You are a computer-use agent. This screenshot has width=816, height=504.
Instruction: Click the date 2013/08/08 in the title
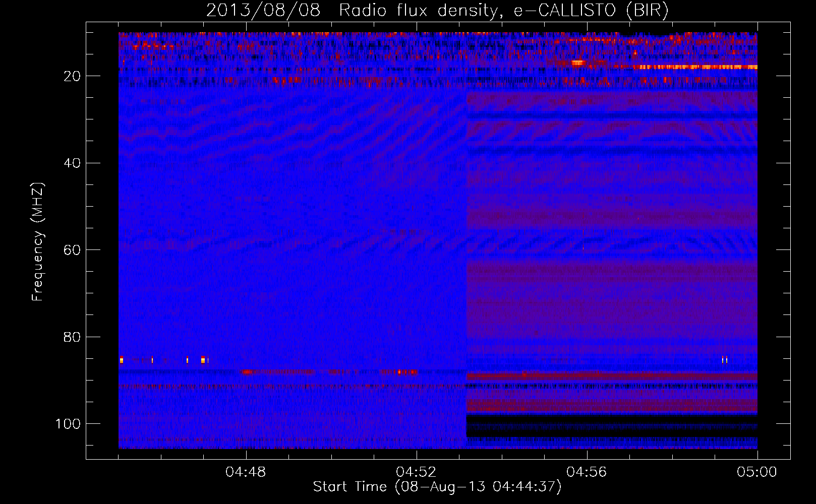coord(263,11)
